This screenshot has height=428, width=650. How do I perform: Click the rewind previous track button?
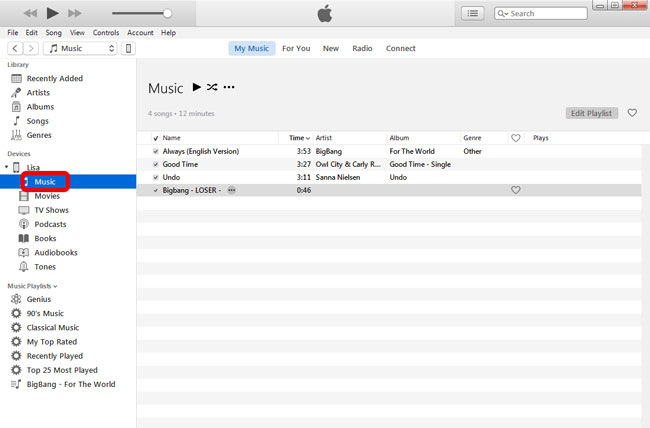click(x=30, y=13)
